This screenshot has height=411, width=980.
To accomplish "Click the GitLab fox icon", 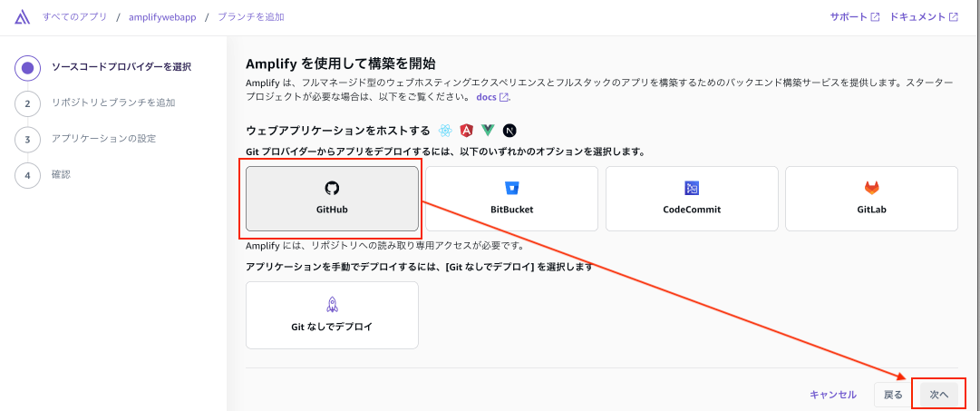I will click(x=872, y=189).
